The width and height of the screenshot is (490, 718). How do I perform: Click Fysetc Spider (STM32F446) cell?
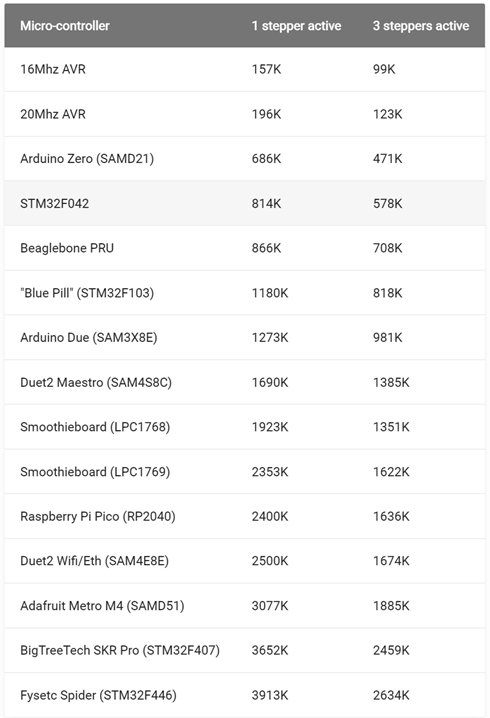pos(98,695)
